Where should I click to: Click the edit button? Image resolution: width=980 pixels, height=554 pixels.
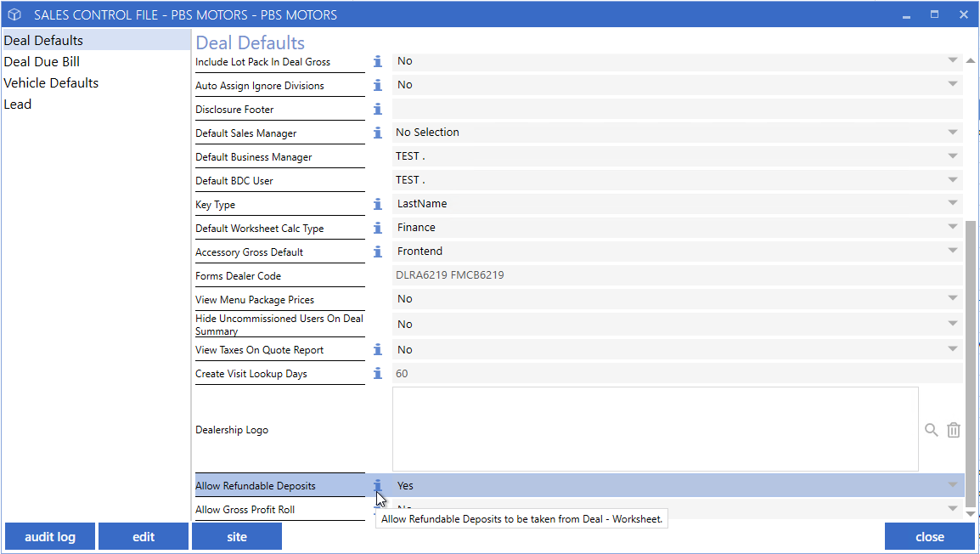[x=144, y=536]
